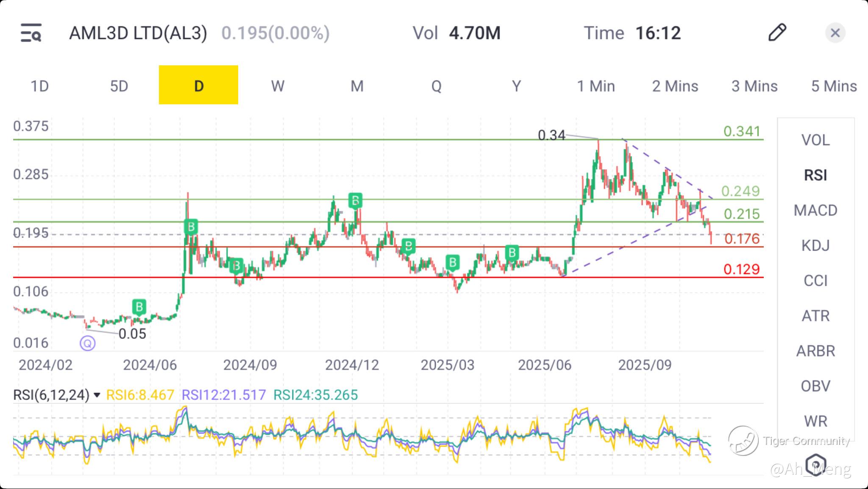
Task: Select the 1D intraday timeframe tab
Action: pos(40,86)
